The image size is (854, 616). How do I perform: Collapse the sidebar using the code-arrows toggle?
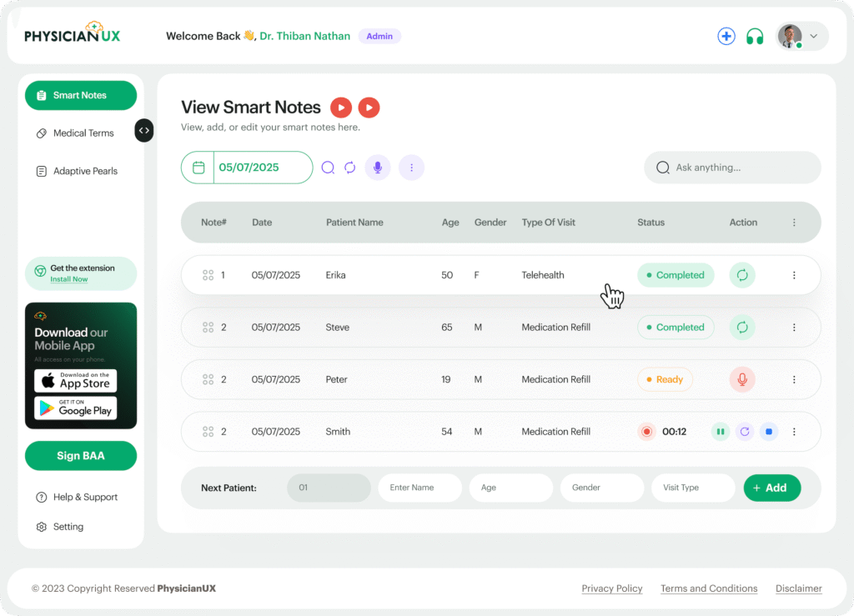pos(144,130)
